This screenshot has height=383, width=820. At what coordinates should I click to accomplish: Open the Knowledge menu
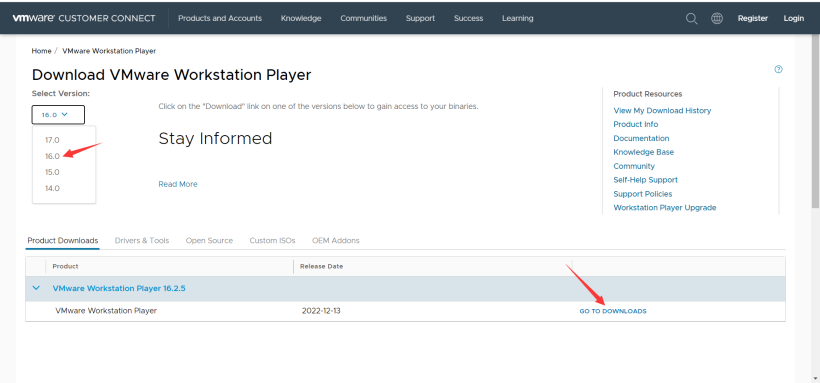[x=301, y=18]
